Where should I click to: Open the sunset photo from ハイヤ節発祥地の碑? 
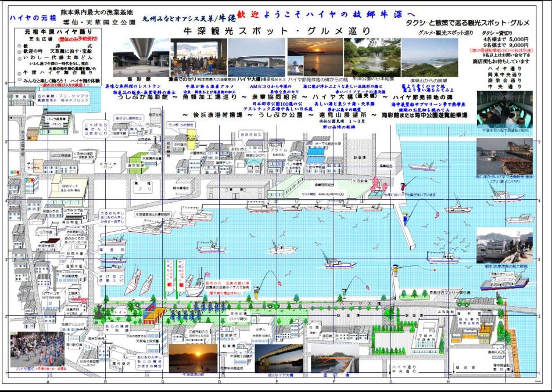click(315, 57)
